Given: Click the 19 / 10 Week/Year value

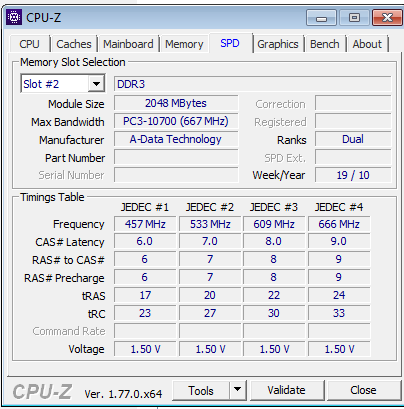Looking at the screenshot, I should [x=353, y=175].
